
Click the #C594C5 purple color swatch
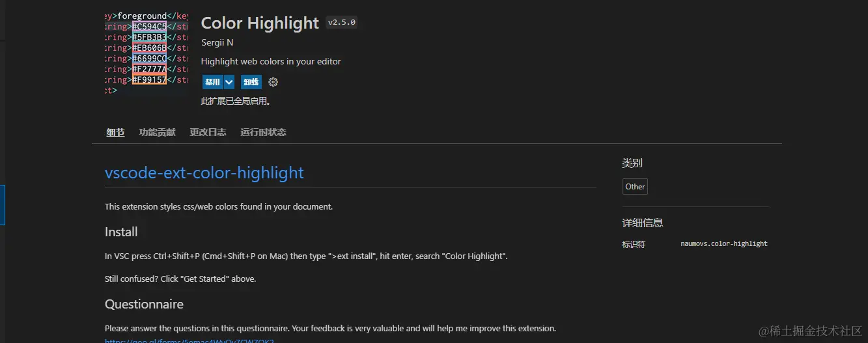149,27
